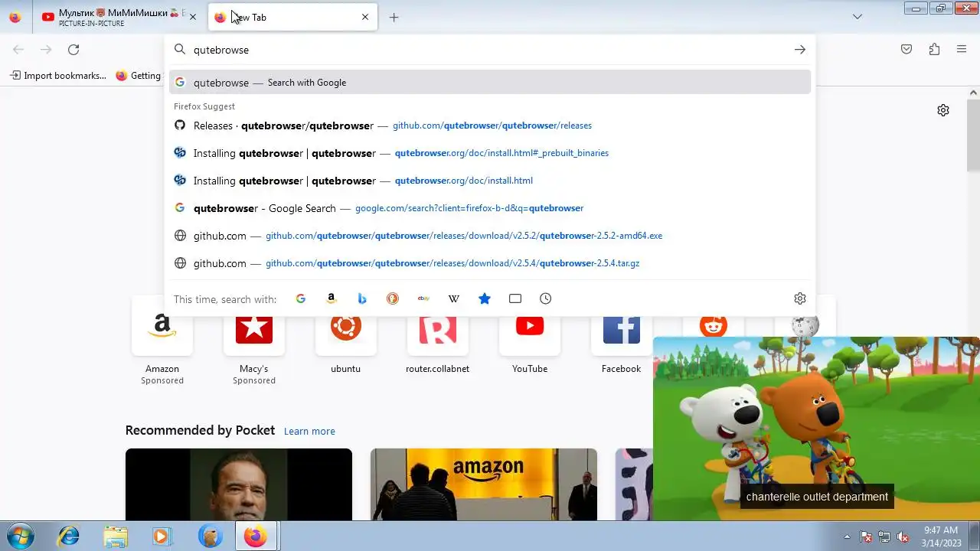
Task: Reload the current page
Action: tap(73, 50)
